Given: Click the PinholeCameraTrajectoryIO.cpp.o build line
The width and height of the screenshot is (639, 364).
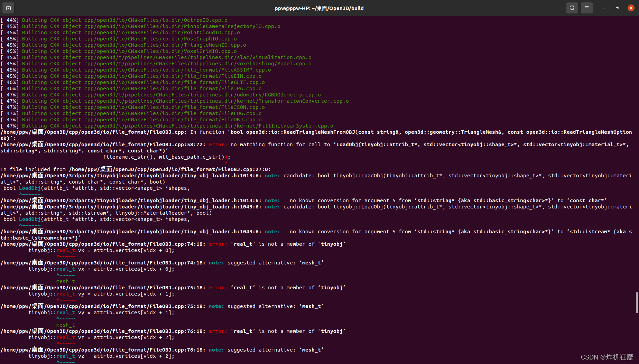Looking at the screenshot, I should pos(140,26).
